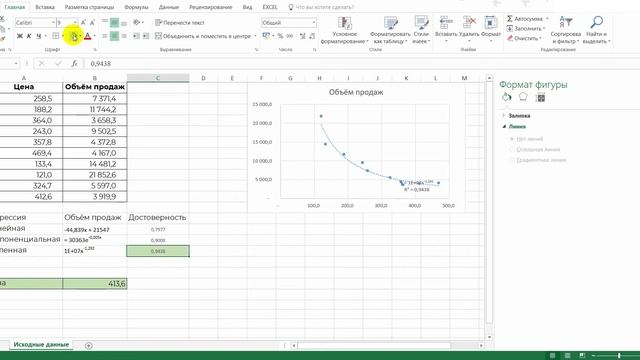Open the font size dropdown

[x=75, y=23]
